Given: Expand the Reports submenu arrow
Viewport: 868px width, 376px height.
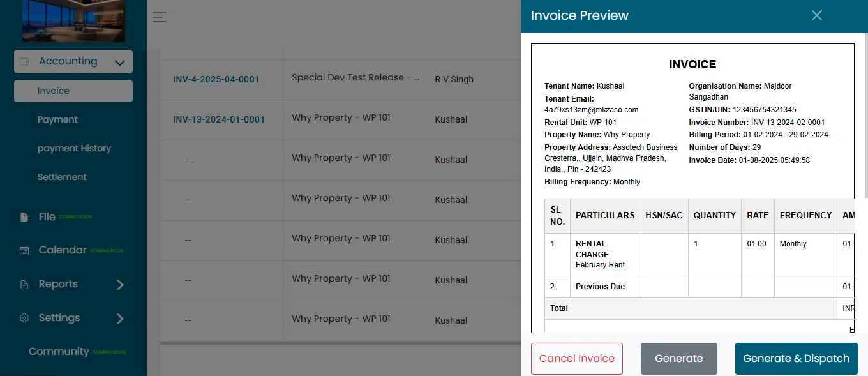Looking at the screenshot, I should (120, 285).
